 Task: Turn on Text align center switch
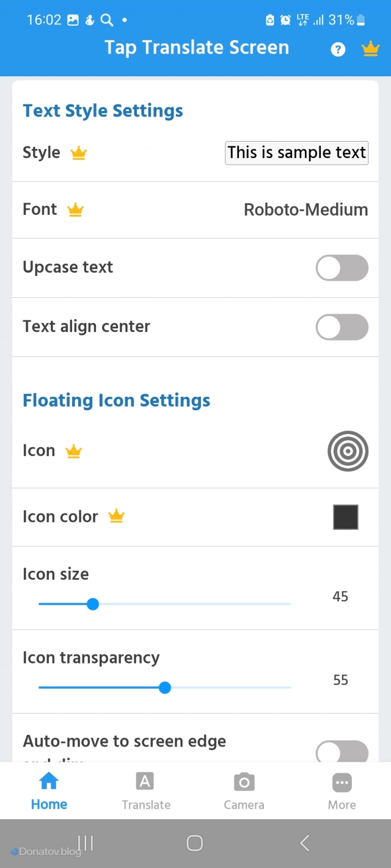click(x=342, y=327)
